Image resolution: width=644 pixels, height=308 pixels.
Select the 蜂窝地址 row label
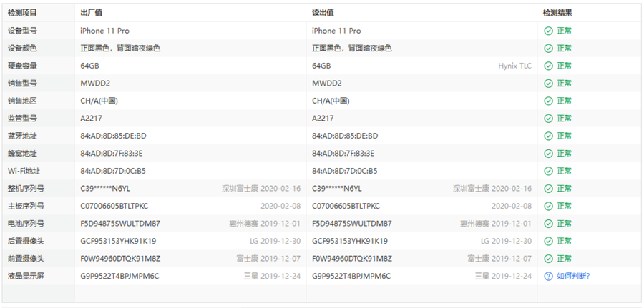coord(22,154)
